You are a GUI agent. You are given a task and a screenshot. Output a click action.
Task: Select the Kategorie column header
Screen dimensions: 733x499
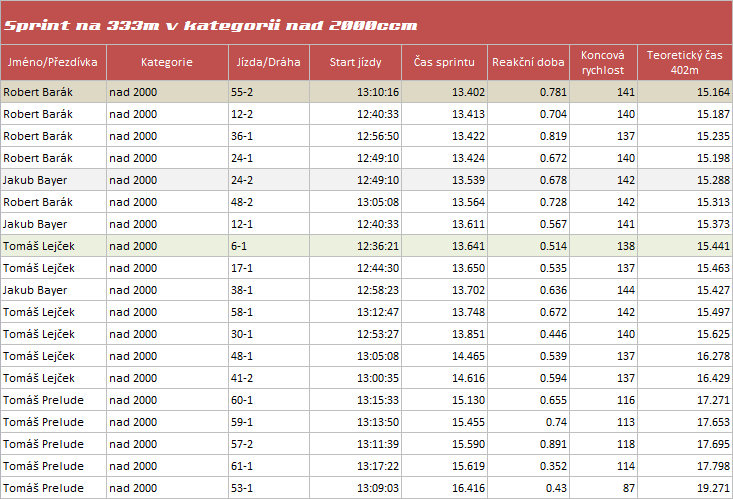(166, 62)
